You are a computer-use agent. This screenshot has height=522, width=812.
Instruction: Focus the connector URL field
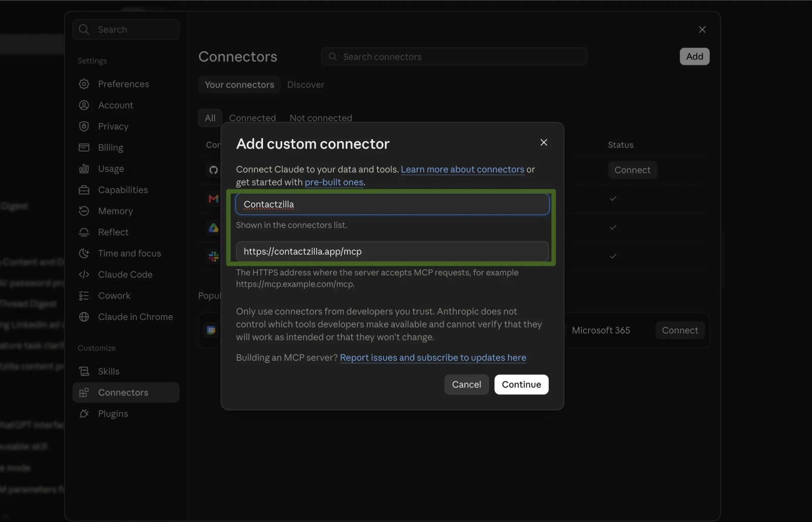pos(392,252)
